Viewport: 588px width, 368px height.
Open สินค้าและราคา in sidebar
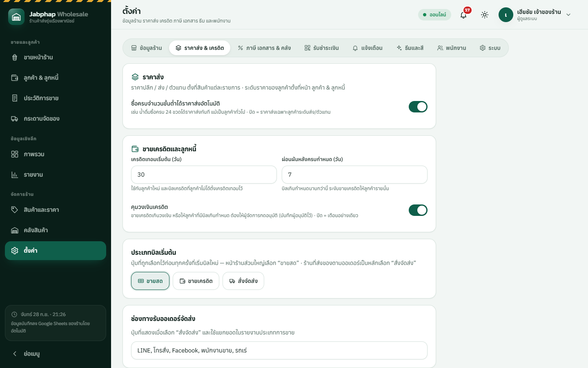tap(56, 210)
